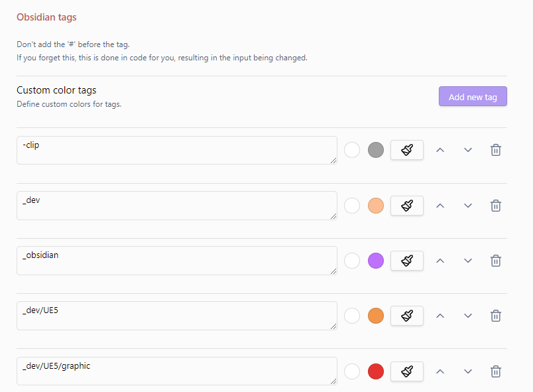Move the _dev/UE5 tag up
Screen dimensions: 533x392
[440, 316]
